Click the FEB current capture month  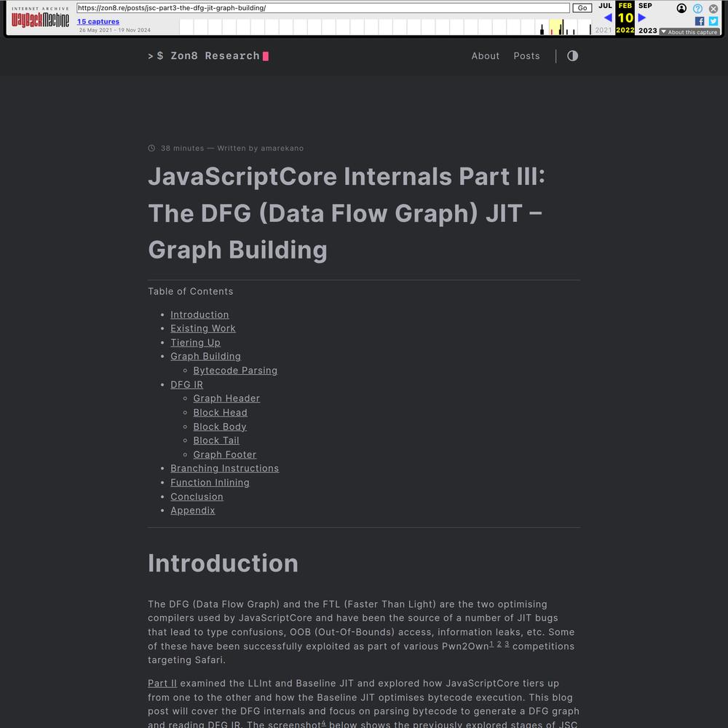click(625, 6)
